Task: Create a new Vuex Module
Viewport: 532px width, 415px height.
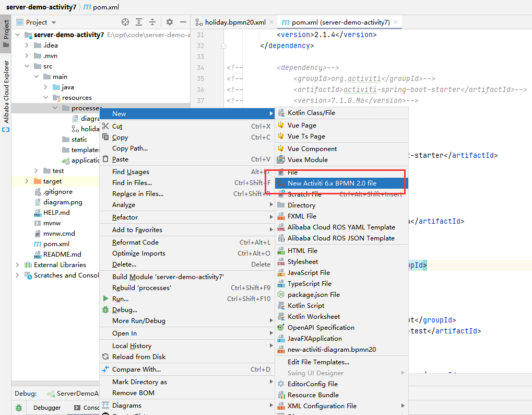Action: (x=341, y=159)
